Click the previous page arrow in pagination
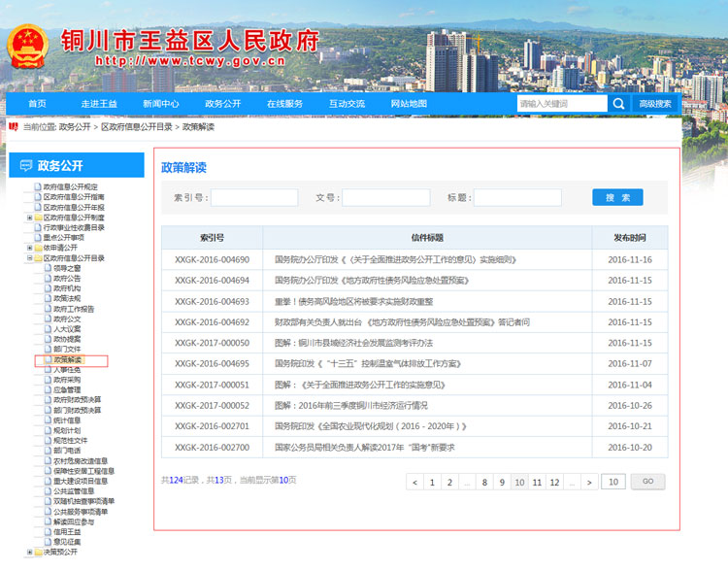 point(415,482)
